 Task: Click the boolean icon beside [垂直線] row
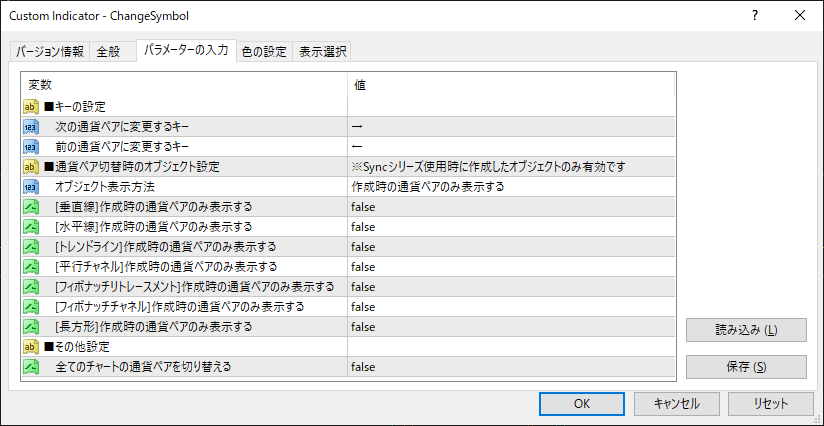point(30,206)
